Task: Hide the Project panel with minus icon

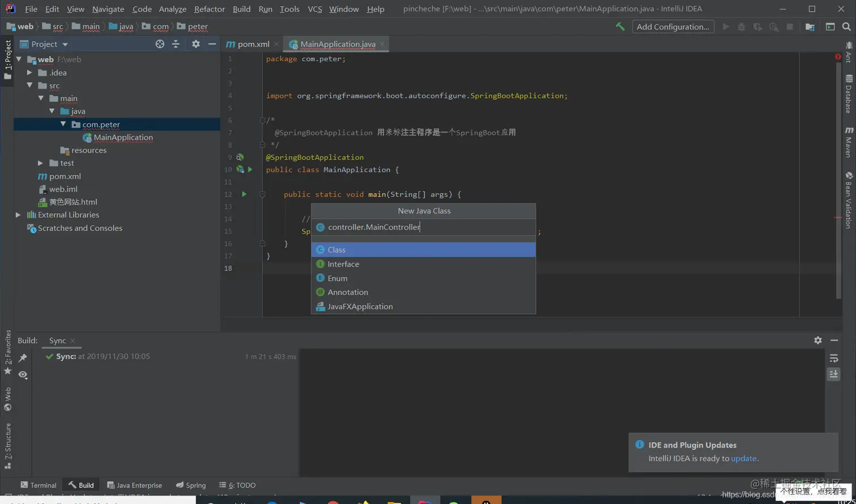Action: pyautogui.click(x=212, y=44)
